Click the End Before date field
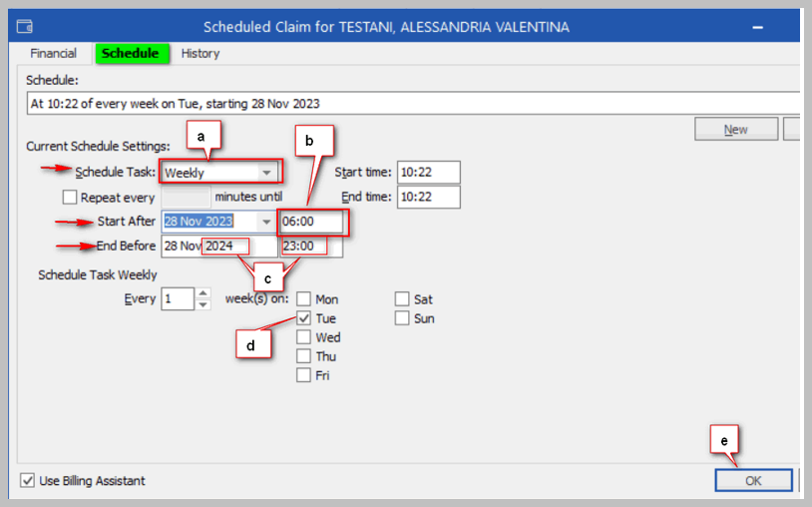 pyautogui.click(x=219, y=247)
